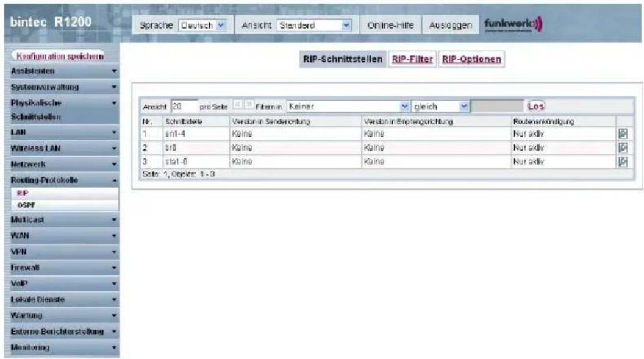This screenshot has width=644, height=359.
Task: Sort by Routenankündigung column header
Action: point(543,122)
